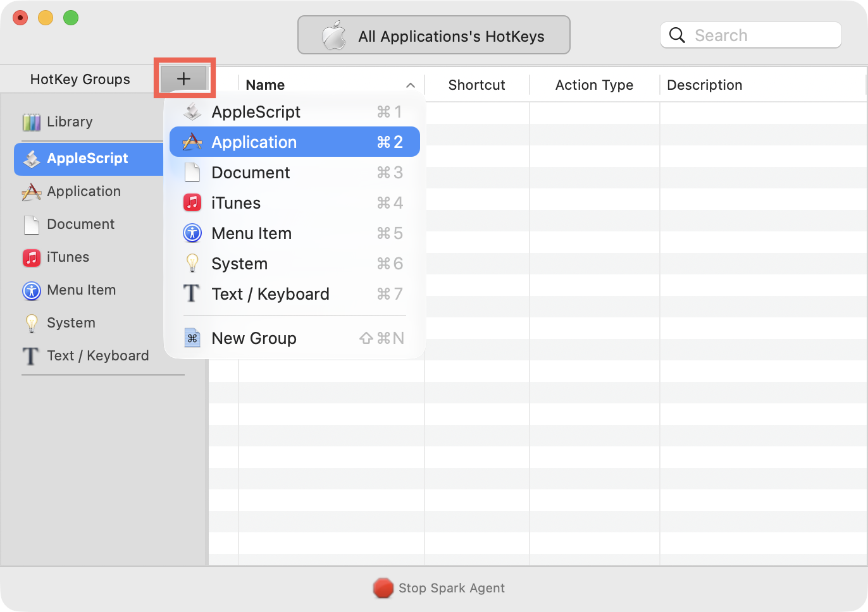This screenshot has height=612, width=868.
Task: Click the sidebar Menu Item accessibility icon
Action: (x=32, y=290)
